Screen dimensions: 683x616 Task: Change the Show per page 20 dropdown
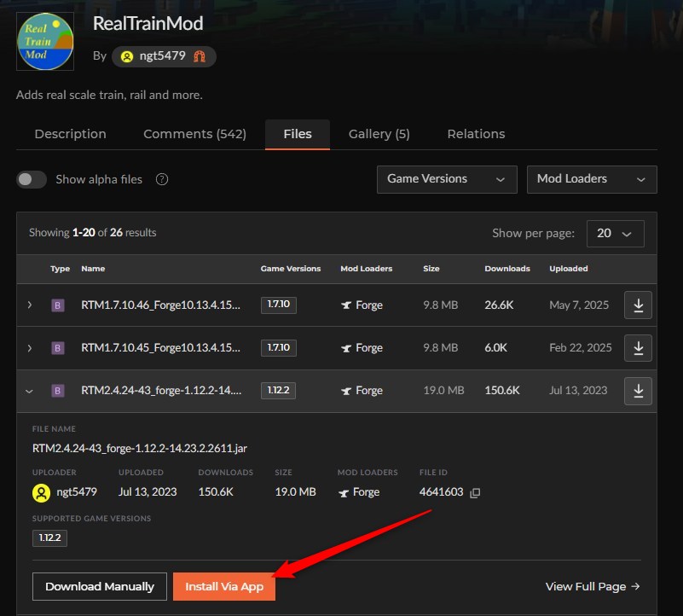coord(615,234)
